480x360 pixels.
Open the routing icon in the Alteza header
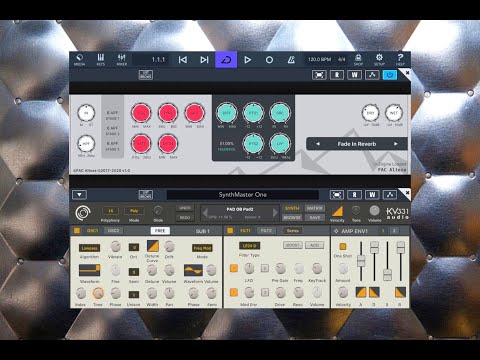tap(372, 75)
